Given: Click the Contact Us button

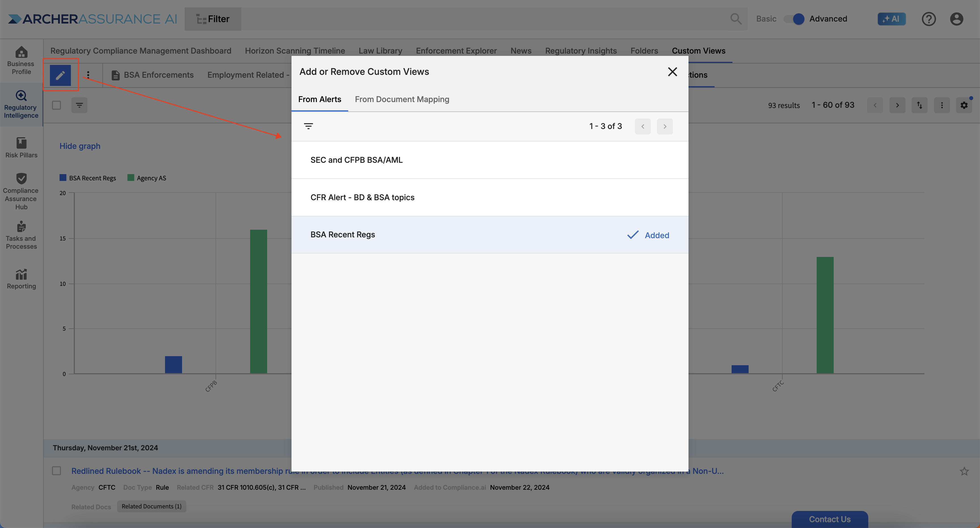Looking at the screenshot, I should pyautogui.click(x=830, y=519).
